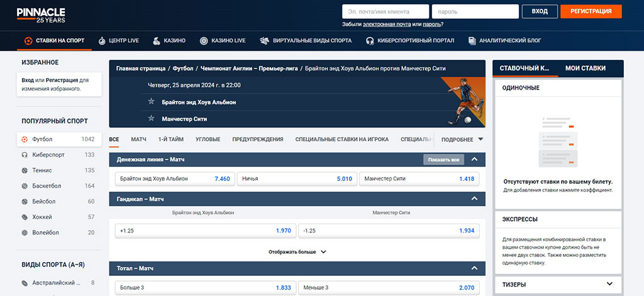
Task: Switch to the Матч markets tab
Action: click(x=138, y=139)
